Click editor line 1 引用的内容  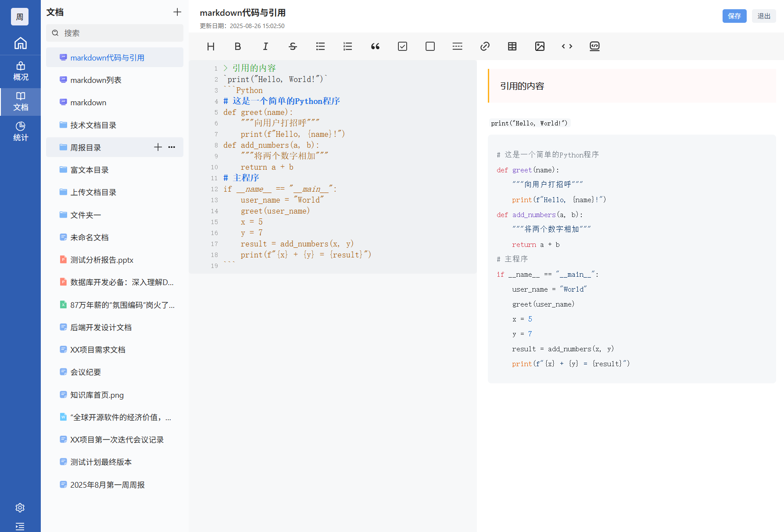[x=250, y=68]
